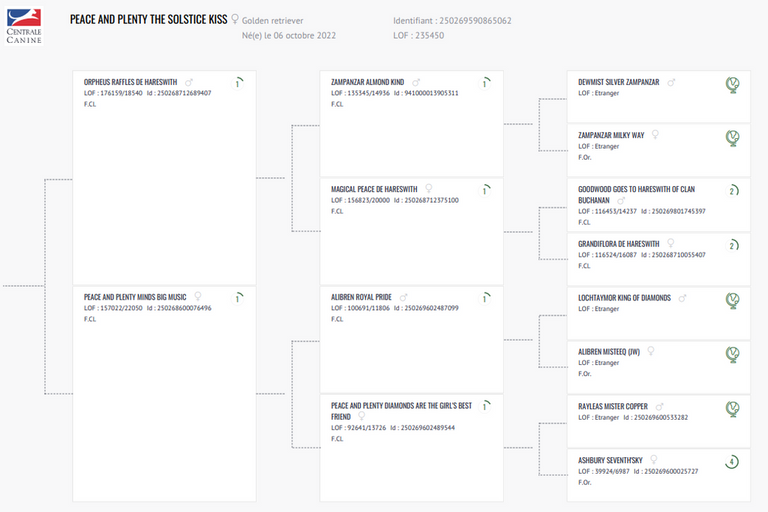The width and height of the screenshot is (768, 512).
Task: Click the globe badge for Dewmist Silver Zampanzar
Action: pos(732,84)
